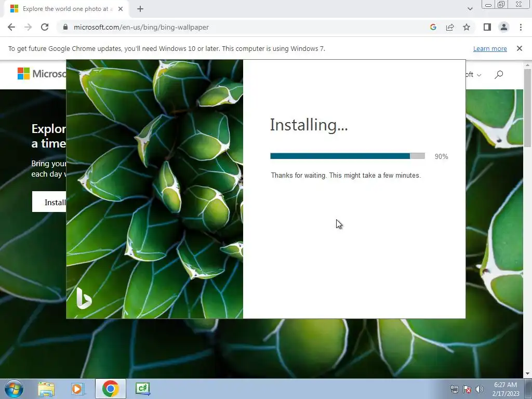Image resolution: width=532 pixels, height=399 pixels.
Task: Click the vertical scrollbar thumb
Action: pos(528,108)
